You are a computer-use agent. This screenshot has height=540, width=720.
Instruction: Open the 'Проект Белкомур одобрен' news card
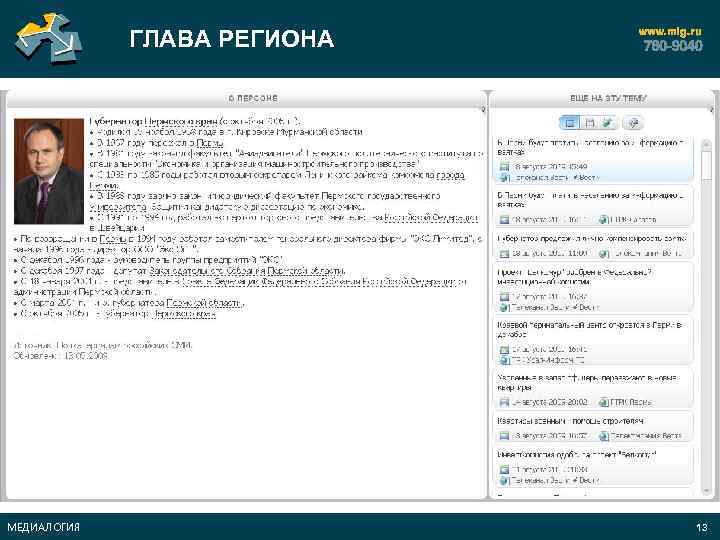pos(593,289)
